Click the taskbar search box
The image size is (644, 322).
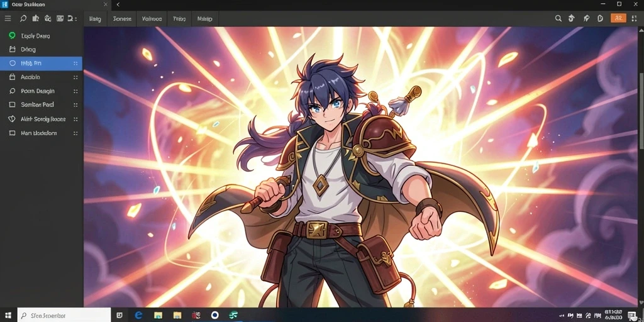[x=64, y=315]
